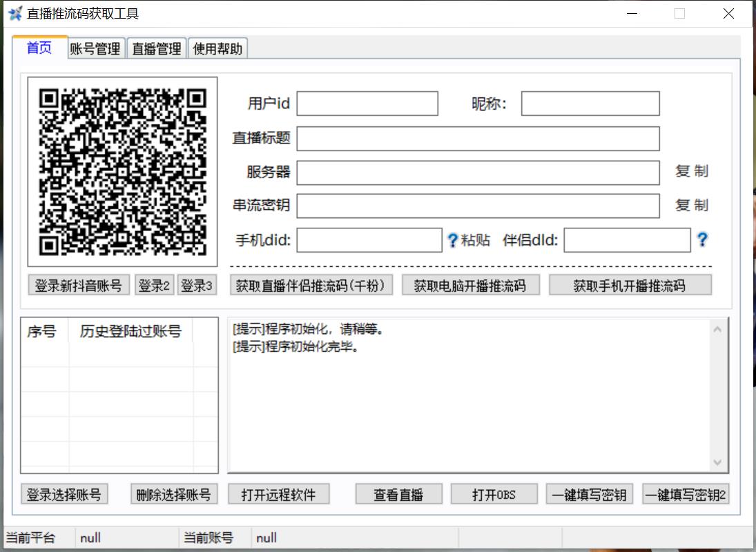The height and width of the screenshot is (552, 756).
Task: Focus the 串流密钥 input field
Action: coord(478,206)
